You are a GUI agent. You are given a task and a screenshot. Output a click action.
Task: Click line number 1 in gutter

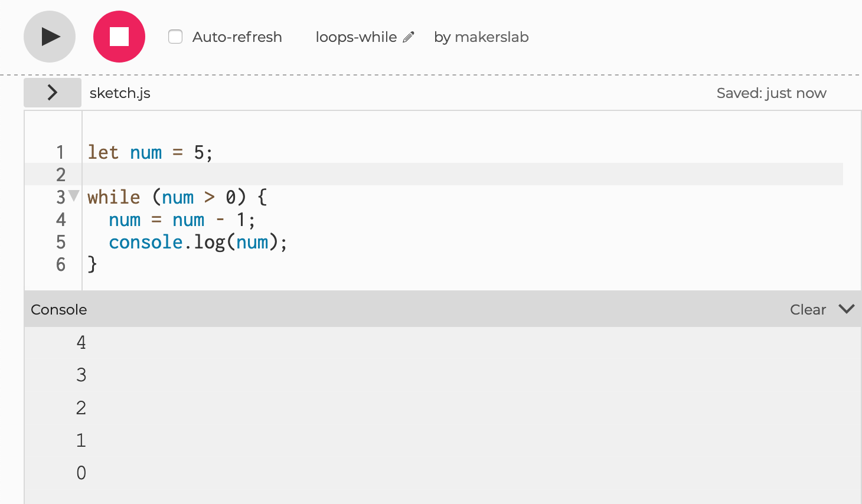pyautogui.click(x=60, y=152)
